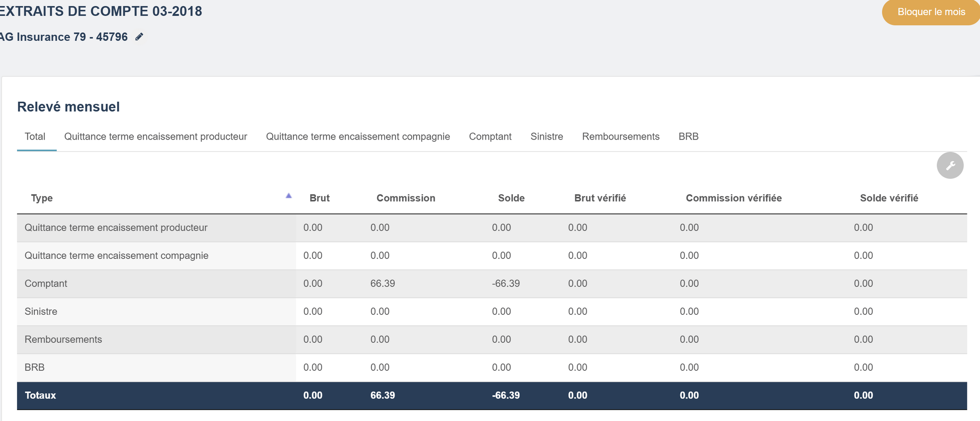
Task: Click the Brut value in Quittance producteur row
Action: pos(313,227)
